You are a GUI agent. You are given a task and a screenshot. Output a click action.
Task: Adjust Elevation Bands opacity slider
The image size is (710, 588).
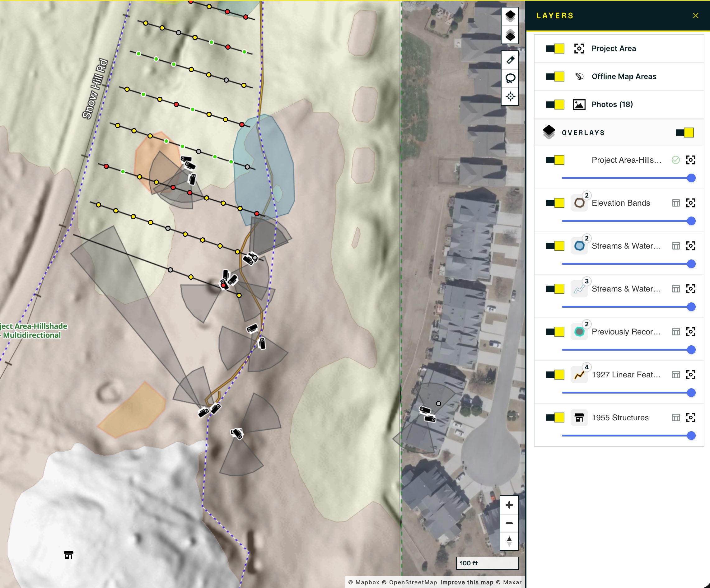point(628,221)
